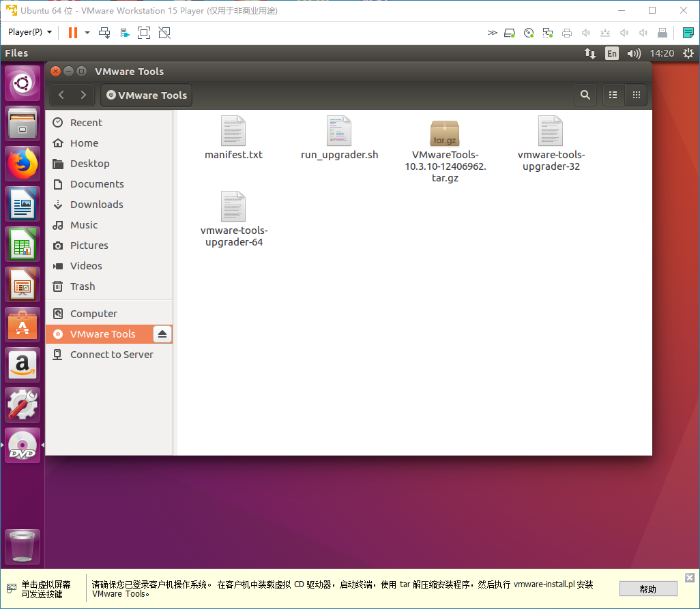The height and width of the screenshot is (609, 700).
Task: Click the VMware Tools path bar button
Action: 147,95
